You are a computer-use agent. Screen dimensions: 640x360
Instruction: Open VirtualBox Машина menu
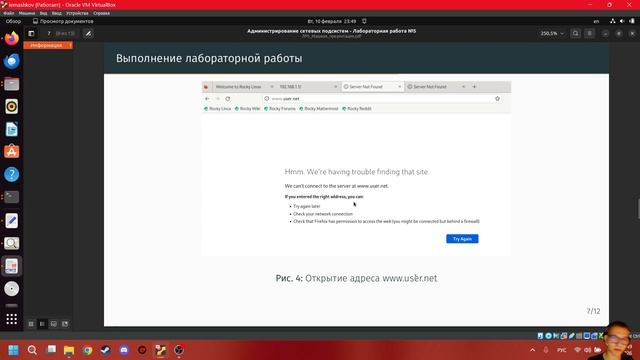[27, 13]
